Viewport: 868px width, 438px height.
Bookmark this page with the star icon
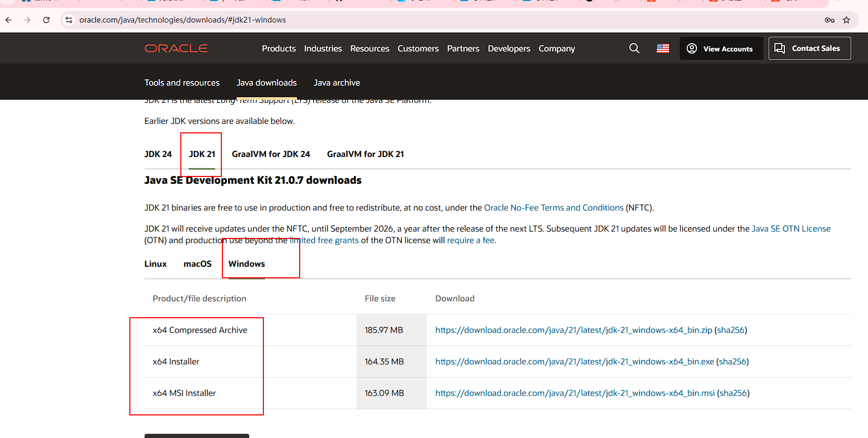846,20
